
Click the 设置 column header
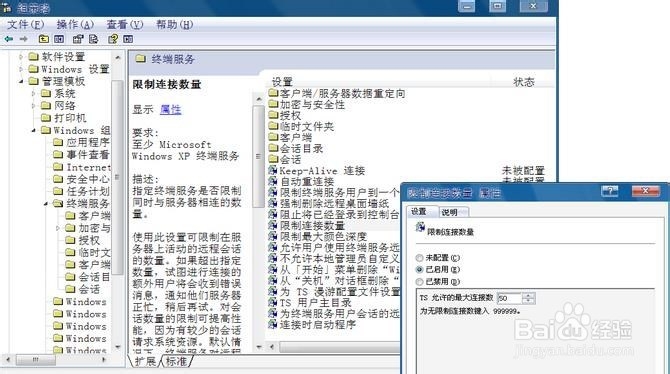point(282,82)
